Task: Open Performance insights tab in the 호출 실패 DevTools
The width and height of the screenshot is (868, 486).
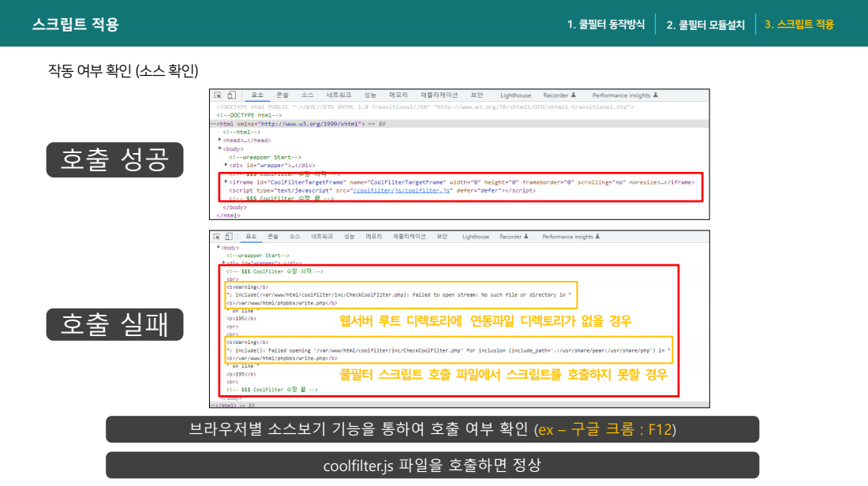Action: (571, 237)
